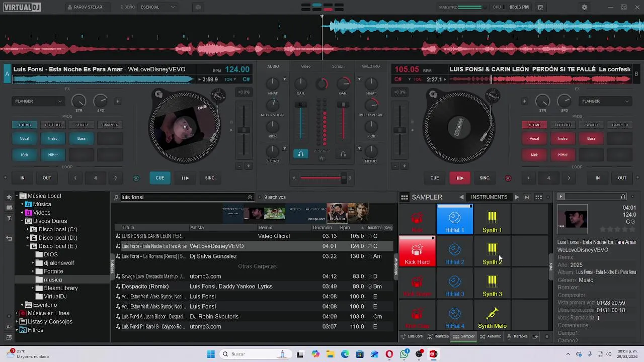Open the Automix tab below the sampler
This screenshot has width=644, height=362.
(491, 336)
